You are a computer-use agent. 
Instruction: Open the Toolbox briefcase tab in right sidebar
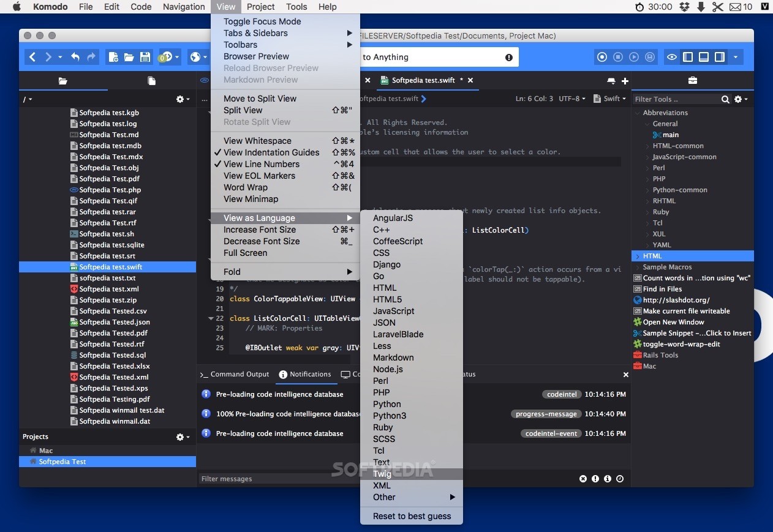pos(692,81)
